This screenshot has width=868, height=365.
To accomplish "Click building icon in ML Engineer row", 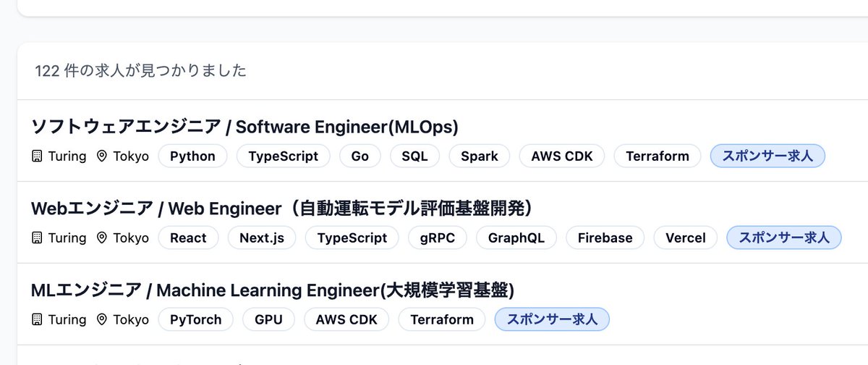I will click(x=38, y=319).
